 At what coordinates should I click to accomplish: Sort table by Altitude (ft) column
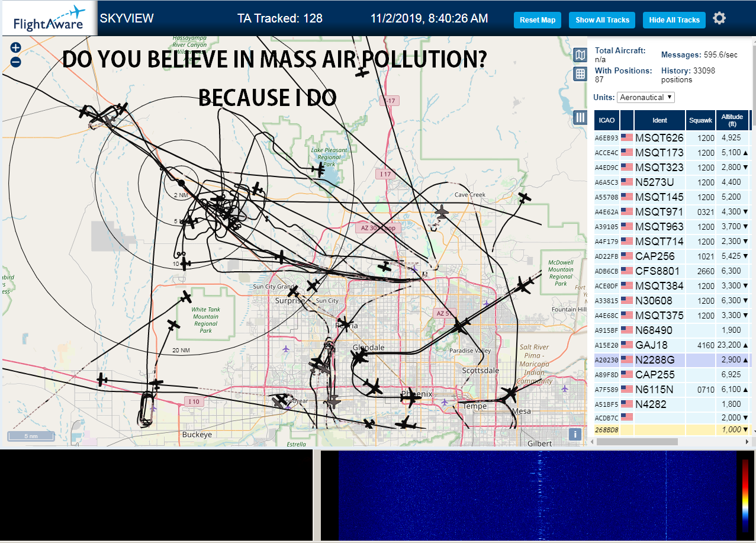click(x=732, y=120)
